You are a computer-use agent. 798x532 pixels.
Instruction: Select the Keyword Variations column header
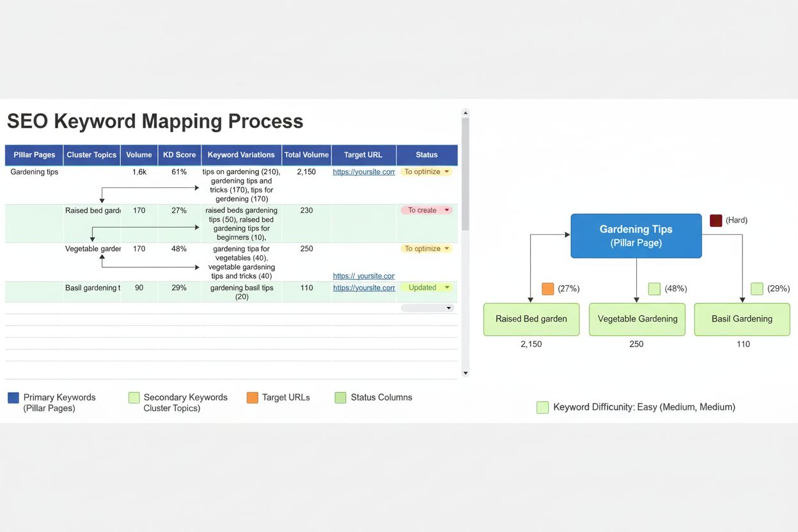click(x=240, y=154)
